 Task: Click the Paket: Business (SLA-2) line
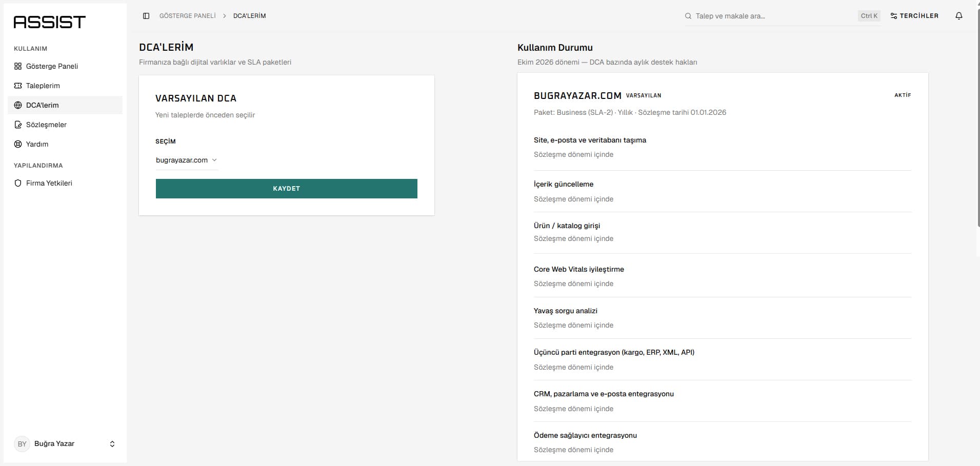click(x=630, y=112)
